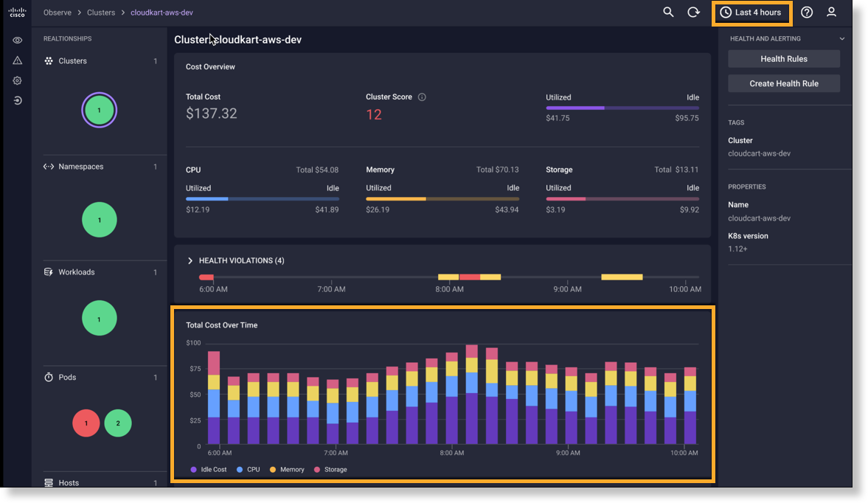
Task: Open the help question mark icon
Action: 807,13
